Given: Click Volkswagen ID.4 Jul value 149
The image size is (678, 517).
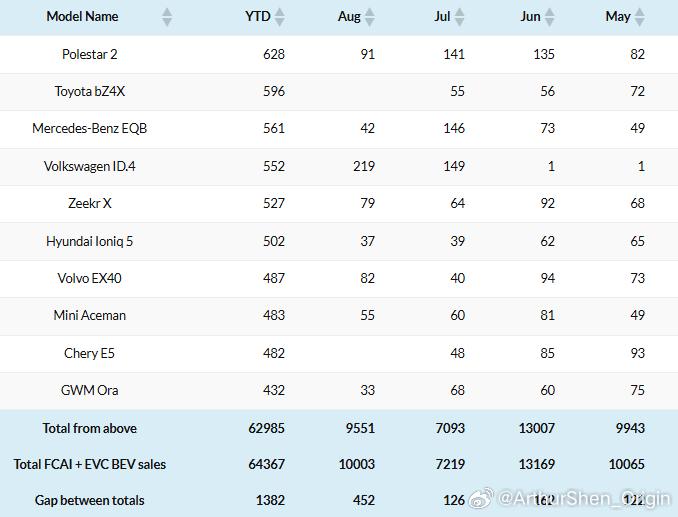Looking at the screenshot, I should (454, 166).
